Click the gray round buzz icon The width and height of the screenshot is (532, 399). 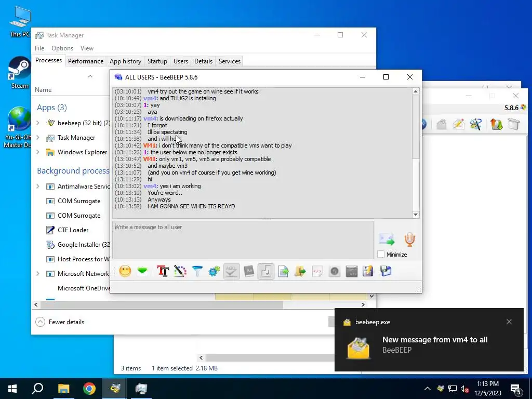335,271
